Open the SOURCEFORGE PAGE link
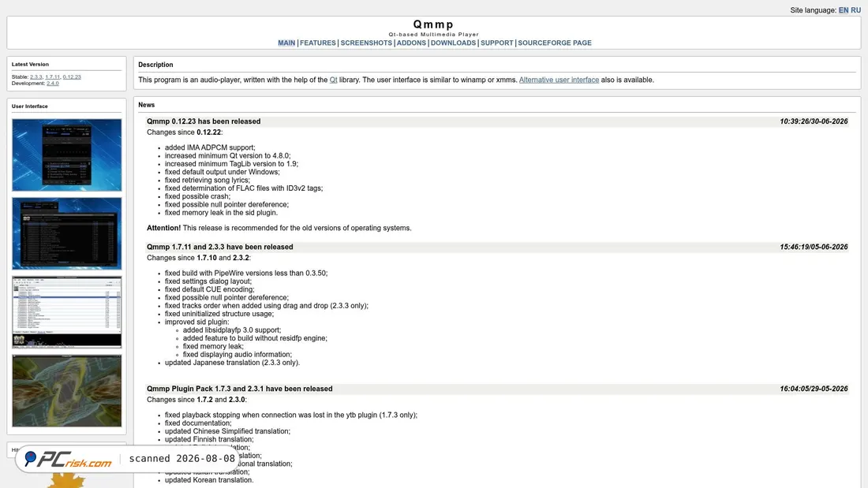Screen dimensions: 868x488 (x=555, y=43)
